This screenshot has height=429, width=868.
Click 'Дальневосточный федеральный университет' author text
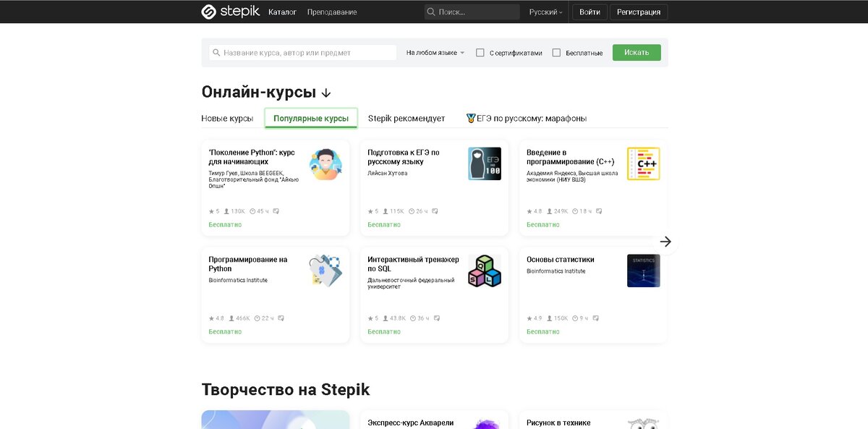pos(411,284)
